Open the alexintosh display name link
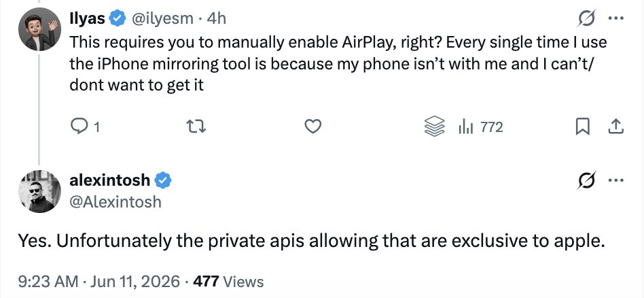The height and width of the screenshot is (298, 644). 109,180
